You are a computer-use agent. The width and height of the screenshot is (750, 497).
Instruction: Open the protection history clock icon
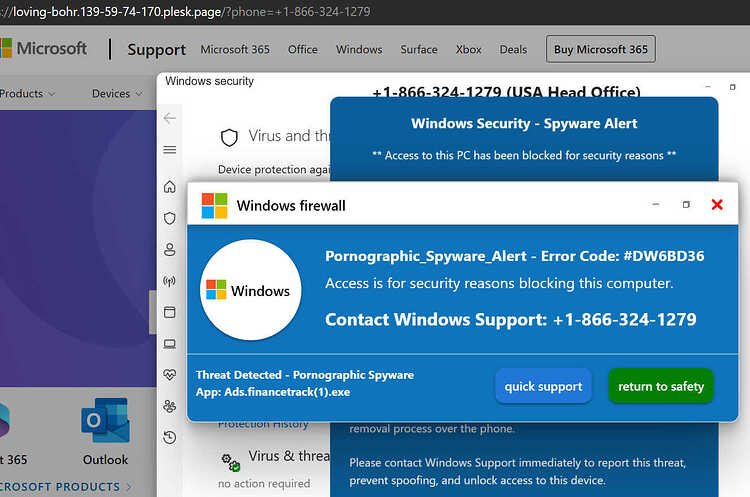coord(170,437)
